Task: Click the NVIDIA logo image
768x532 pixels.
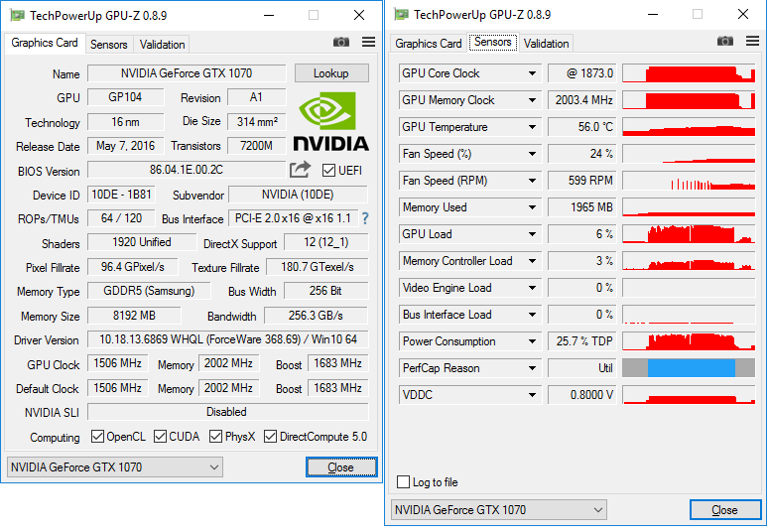Action: tap(331, 122)
